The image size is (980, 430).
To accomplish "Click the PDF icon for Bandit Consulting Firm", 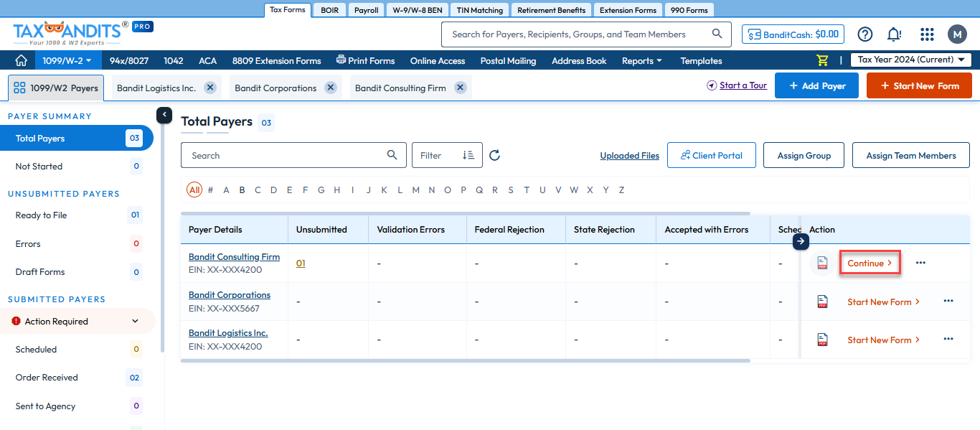I will coord(823,263).
